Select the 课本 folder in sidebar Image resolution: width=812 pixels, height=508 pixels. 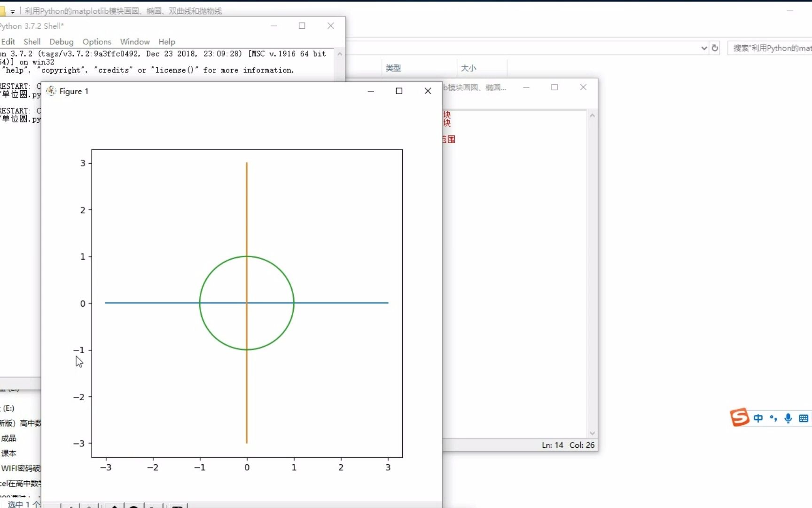8,453
